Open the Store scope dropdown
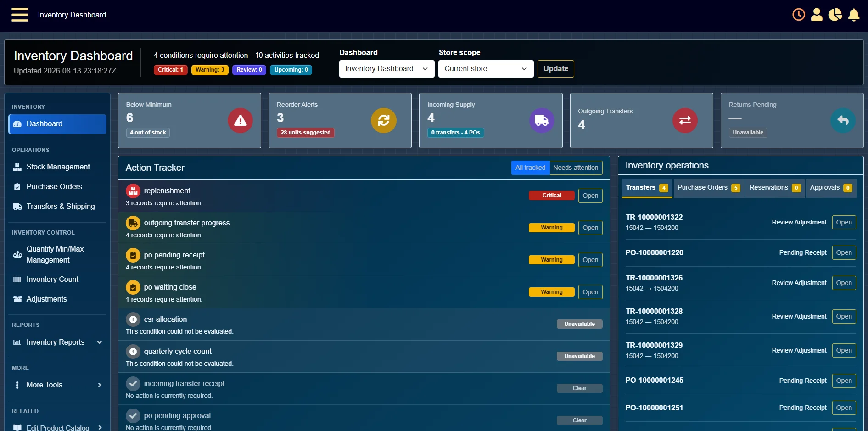The image size is (868, 431). click(486, 69)
